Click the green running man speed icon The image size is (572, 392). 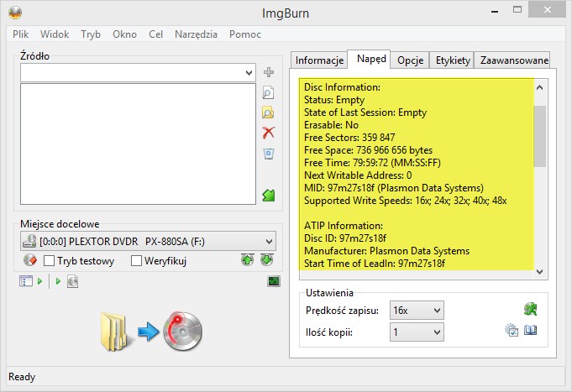click(530, 309)
